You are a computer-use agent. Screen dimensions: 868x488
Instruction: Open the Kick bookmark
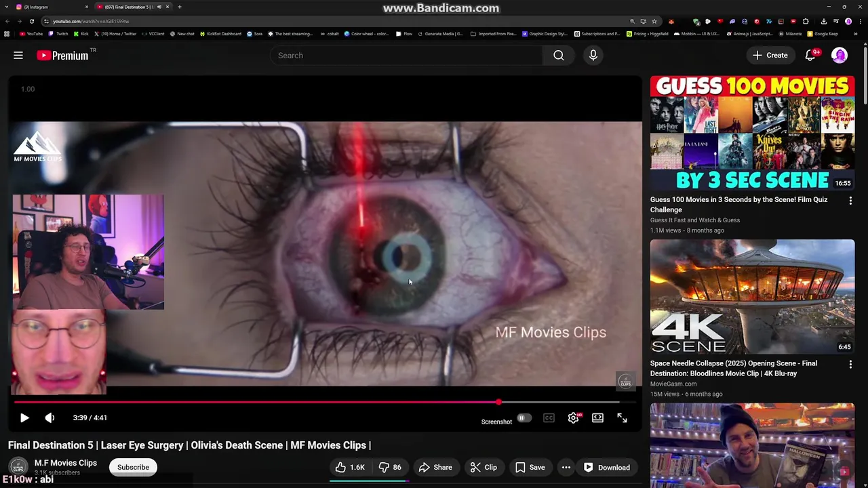[81, 34]
